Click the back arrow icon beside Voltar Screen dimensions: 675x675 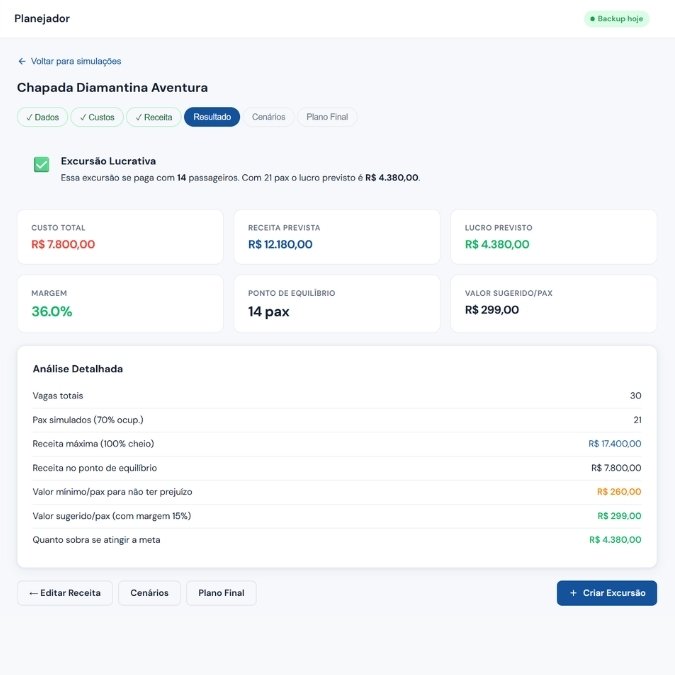22,61
